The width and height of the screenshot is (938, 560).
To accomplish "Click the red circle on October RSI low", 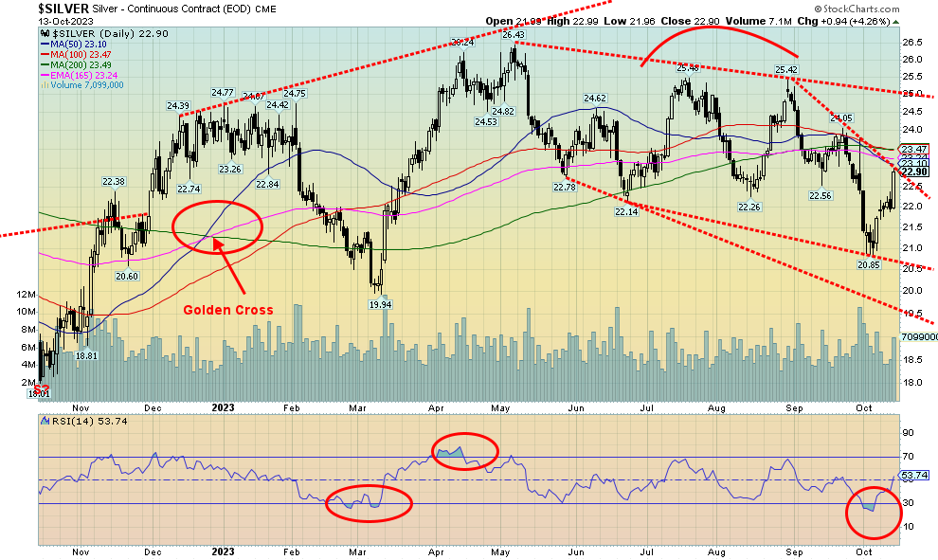I will click(873, 512).
